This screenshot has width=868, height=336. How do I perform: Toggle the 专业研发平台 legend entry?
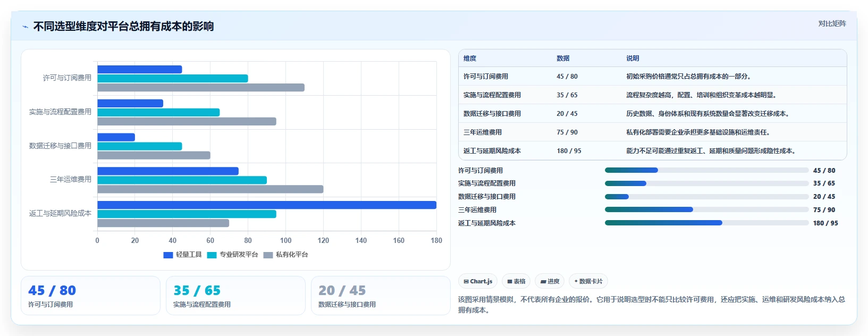pyautogui.click(x=232, y=255)
